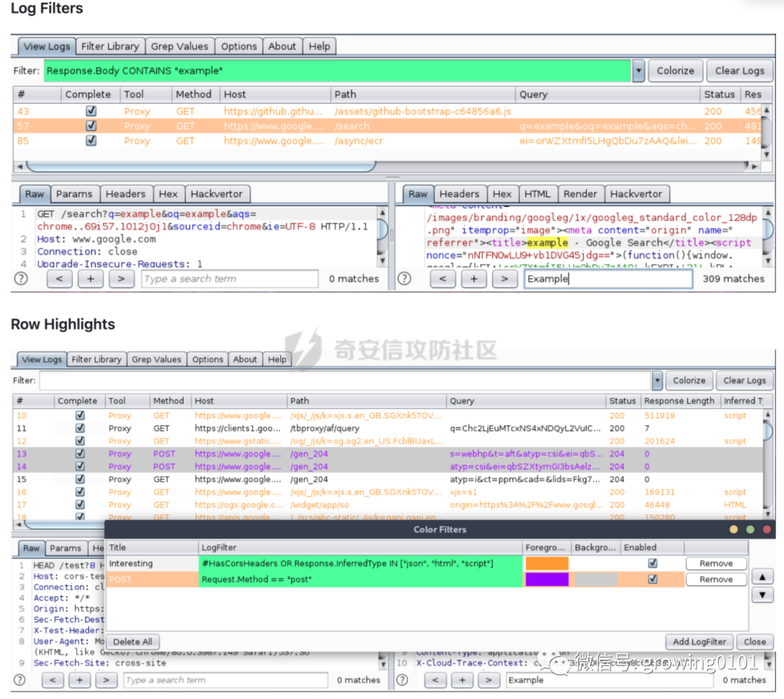
Task: Go to previous match in lower response pane
Action: tap(435, 680)
